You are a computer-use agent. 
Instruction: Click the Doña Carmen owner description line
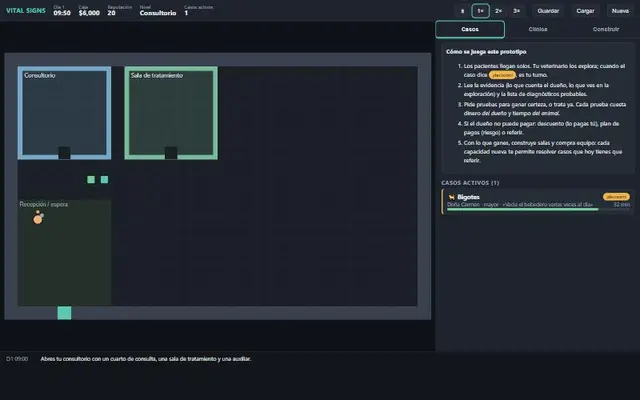pyautogui.click(x=520, y=204)
